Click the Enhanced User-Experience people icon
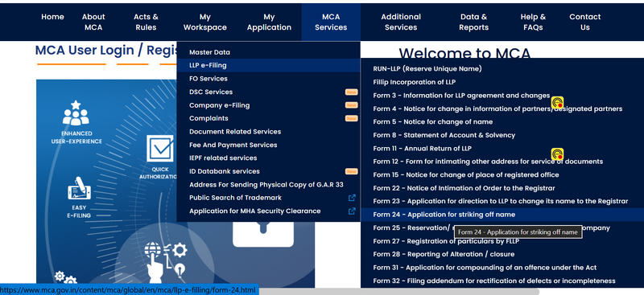The image size is (644, 295). 76,113
